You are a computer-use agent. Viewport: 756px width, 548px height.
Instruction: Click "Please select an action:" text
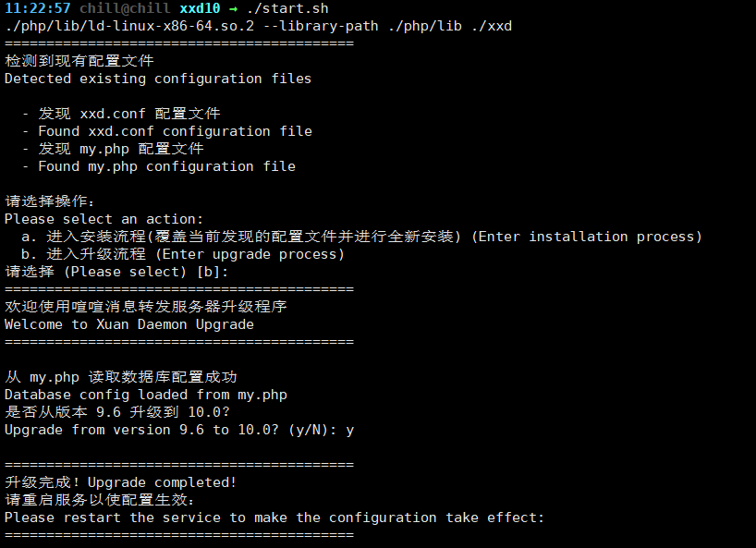(104, 219)
